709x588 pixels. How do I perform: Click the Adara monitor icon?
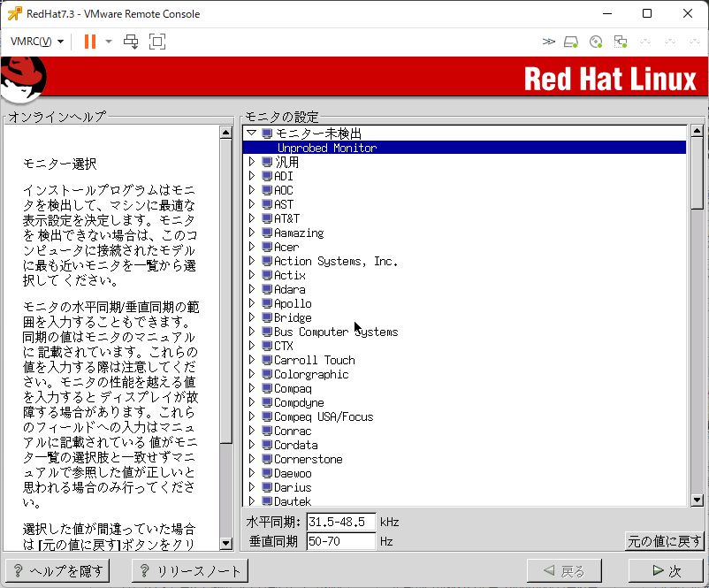[x=267, y=289]
